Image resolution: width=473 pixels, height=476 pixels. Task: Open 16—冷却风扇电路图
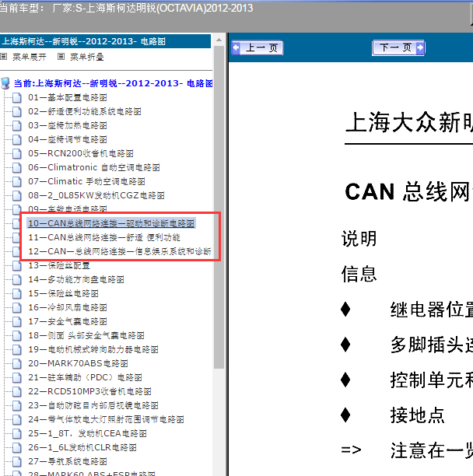pyautogui.click(x=68, y=307)
